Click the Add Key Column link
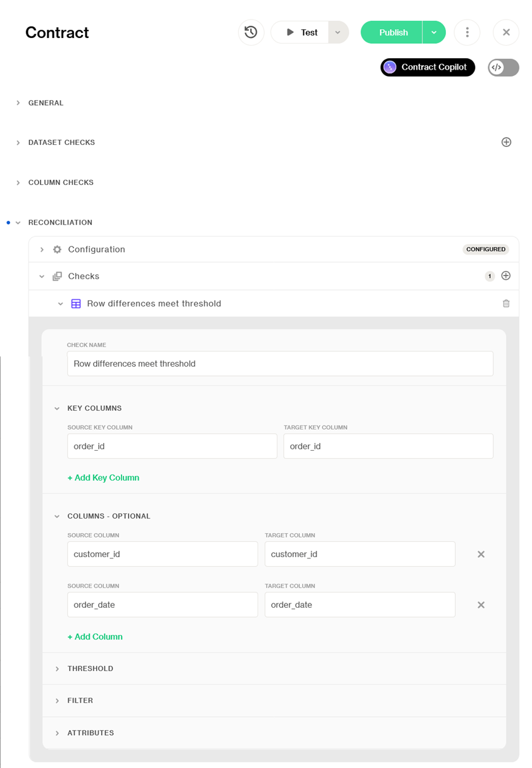This screenshot has height=768, width=532. [103, 478]
